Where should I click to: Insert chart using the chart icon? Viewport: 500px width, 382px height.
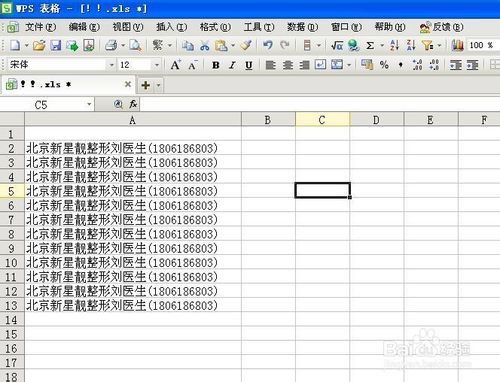[x=457, y=45]
